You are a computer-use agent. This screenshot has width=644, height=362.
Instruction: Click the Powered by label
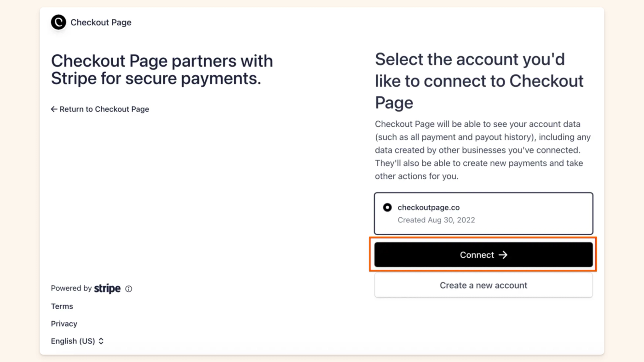(71, 288)
